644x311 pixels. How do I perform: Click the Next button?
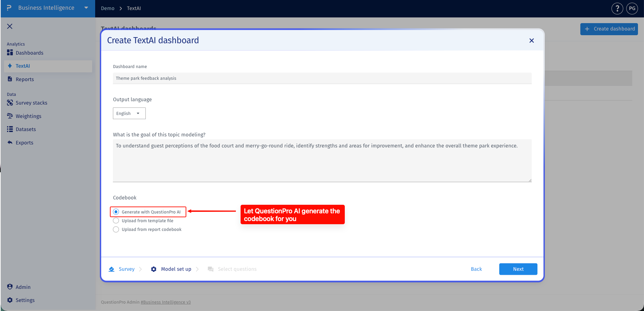point(518,269)
